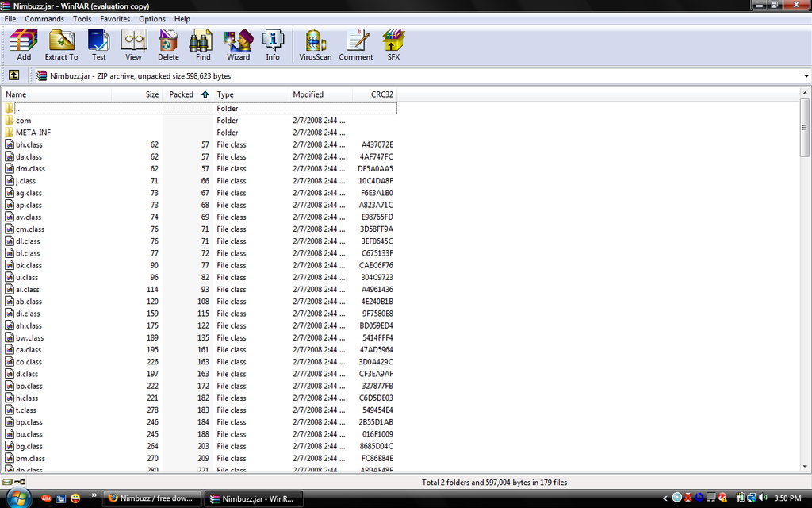Open the Extract To tool

(61, 45)
